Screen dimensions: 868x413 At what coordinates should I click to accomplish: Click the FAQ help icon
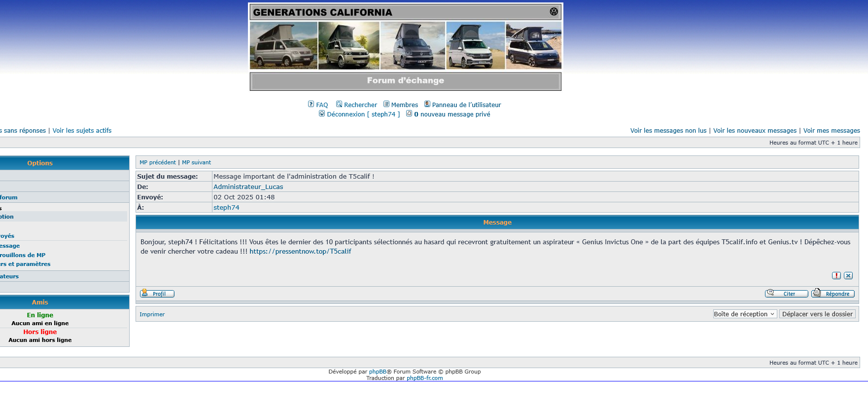pos(311,104)
